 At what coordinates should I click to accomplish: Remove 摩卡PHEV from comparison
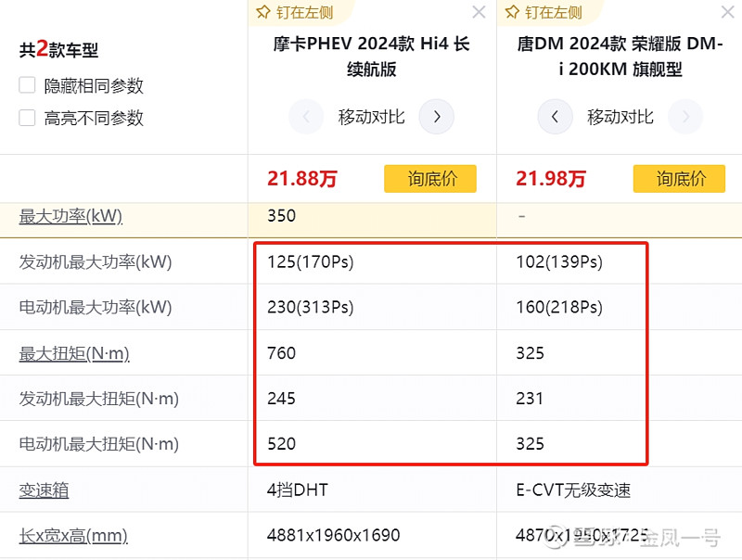pyautogui.click(x=479, y=12)
